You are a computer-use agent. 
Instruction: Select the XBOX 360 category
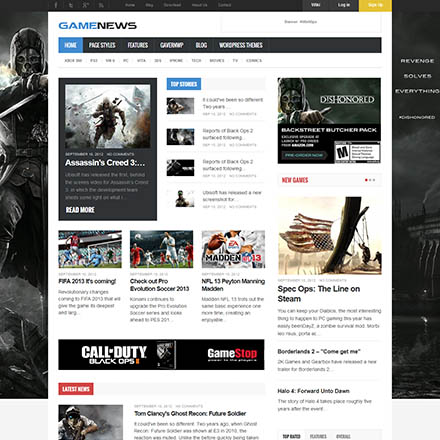click(x=73, y=61)
